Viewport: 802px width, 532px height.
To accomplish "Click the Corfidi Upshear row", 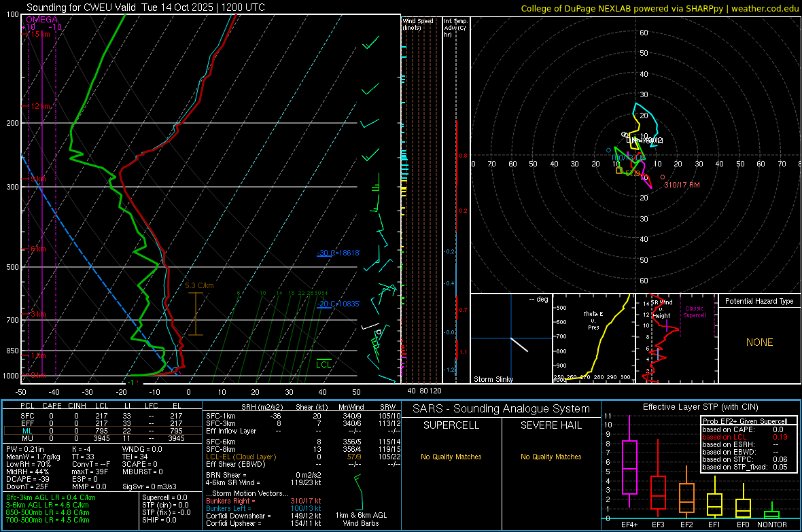I will point(264,523).
